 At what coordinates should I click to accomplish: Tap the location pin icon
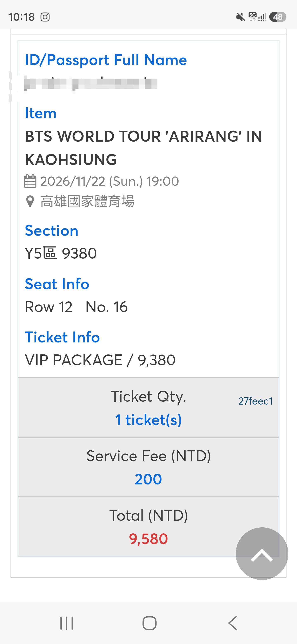30,201
